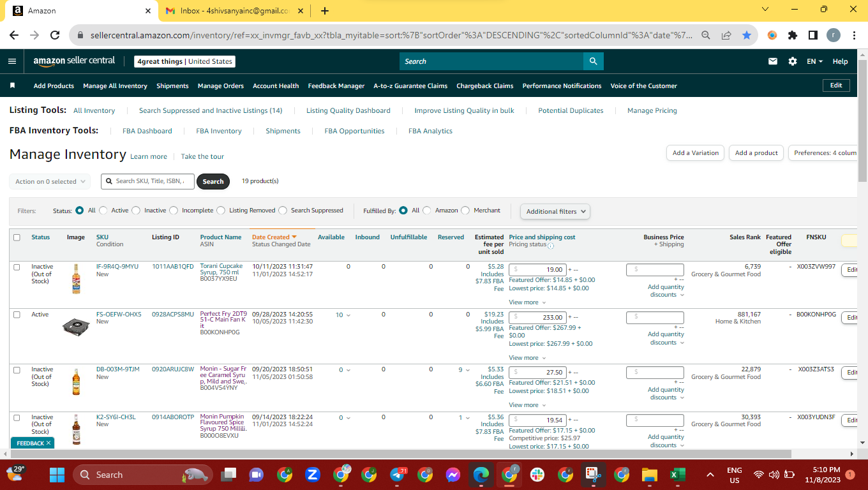This screenshot has width=868, height=490.
Task: Filter by Fulfilled By Merchant radio
Action: pos(465,211)
